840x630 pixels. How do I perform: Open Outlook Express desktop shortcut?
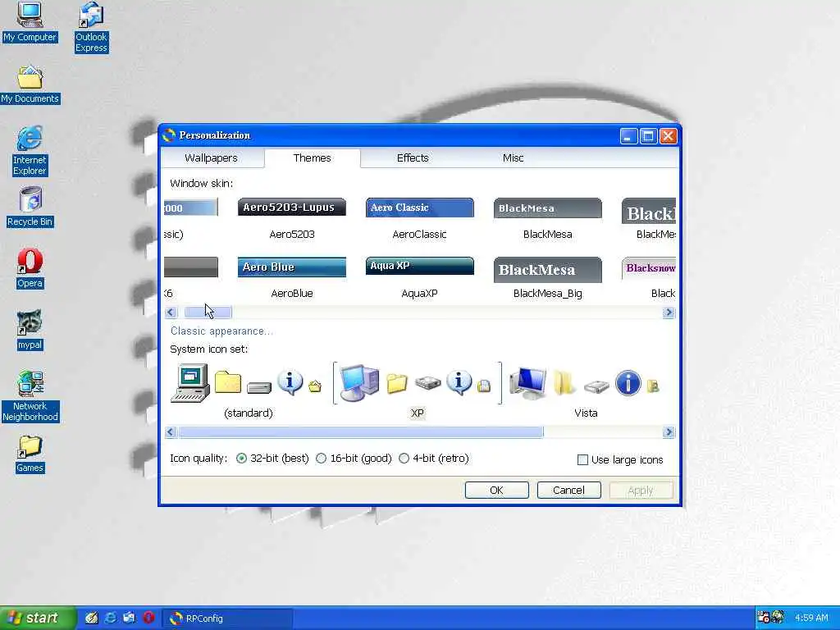pyautogui.click(x=91, y=27)
